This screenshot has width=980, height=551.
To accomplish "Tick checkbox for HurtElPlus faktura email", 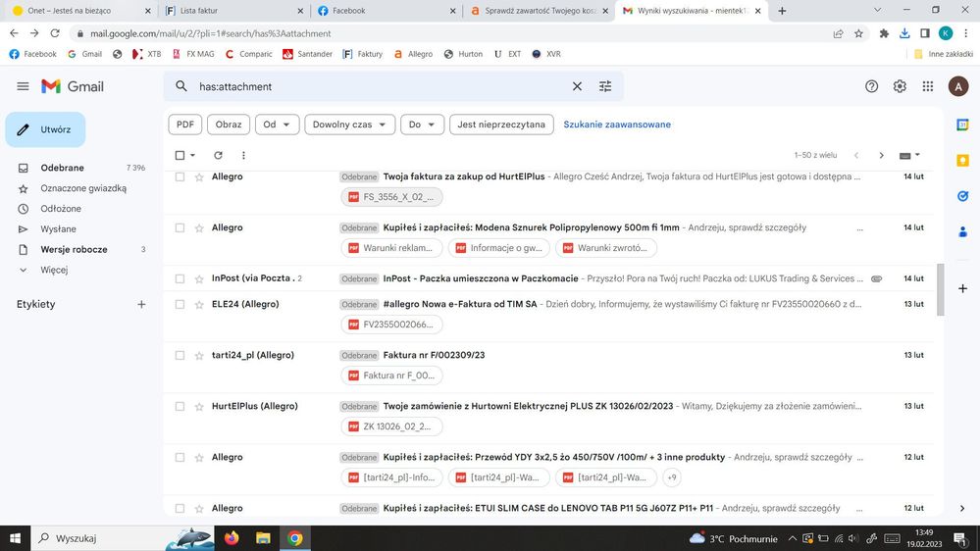I will (x=180, y=176).
